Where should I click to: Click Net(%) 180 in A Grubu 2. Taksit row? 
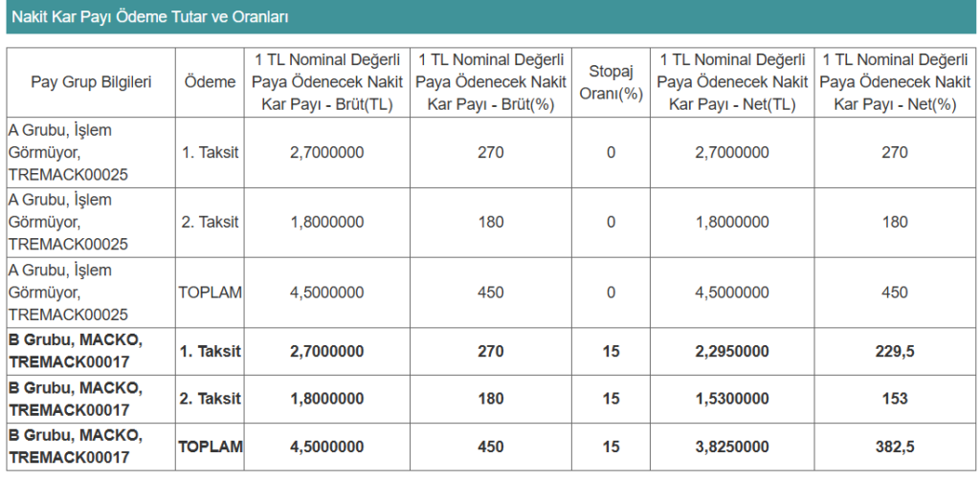click(x=895, y=223)
